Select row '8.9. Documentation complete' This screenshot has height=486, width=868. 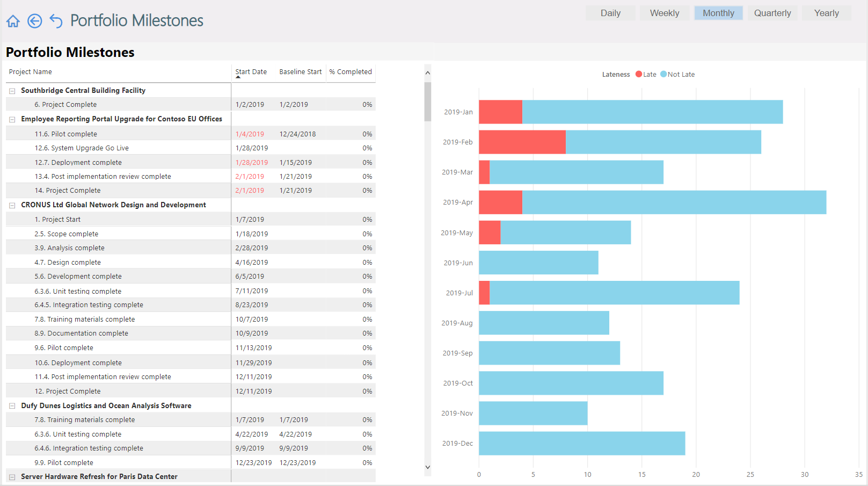click(191, 333)
